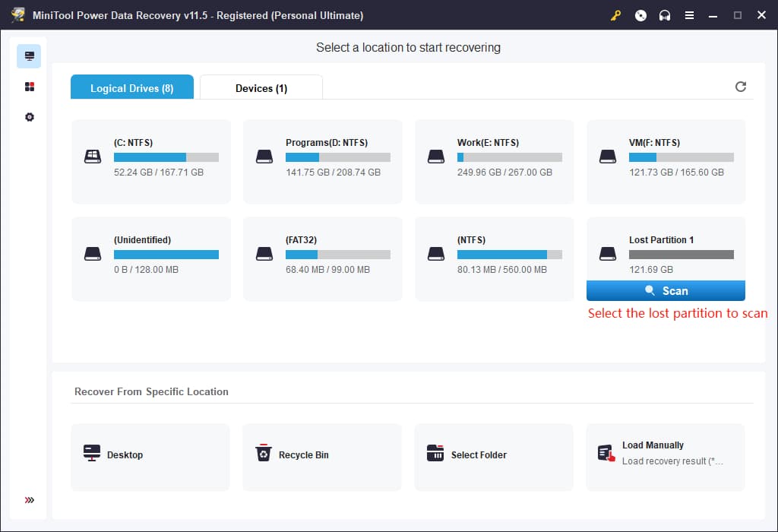Choose the Programs(D: NTFS) drive
This screenshot has width=778, height=532.
tap(323, 161)
